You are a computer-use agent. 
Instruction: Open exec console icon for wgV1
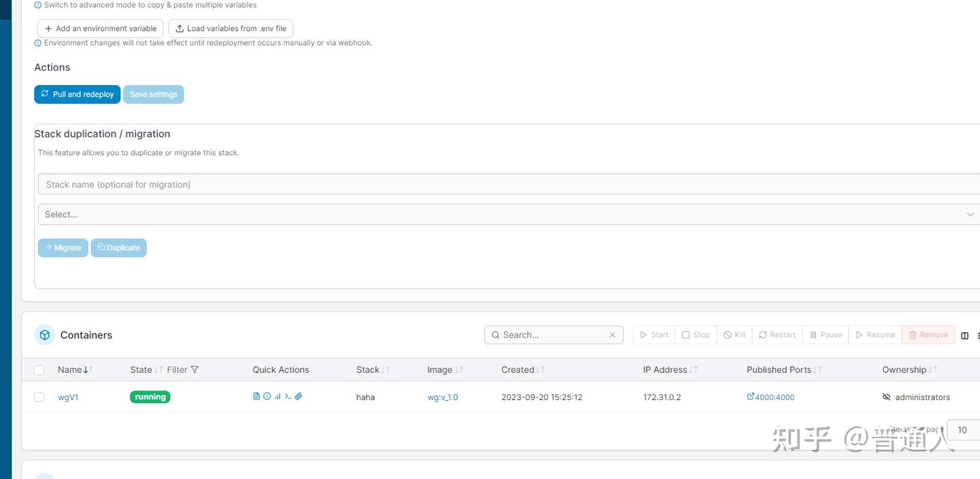pyautogui.click(x=288, y=396)
